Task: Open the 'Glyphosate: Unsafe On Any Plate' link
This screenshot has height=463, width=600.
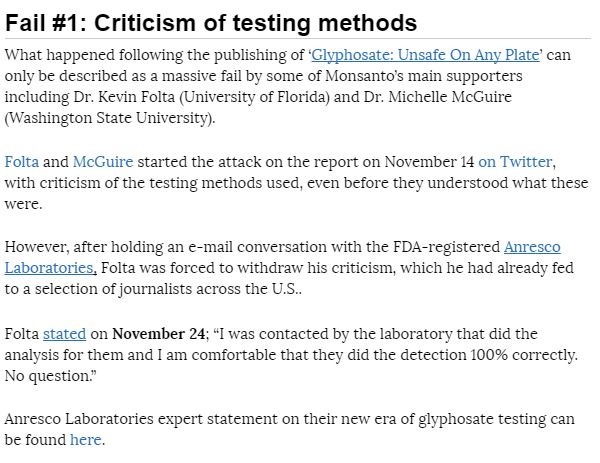Action: 428,55
